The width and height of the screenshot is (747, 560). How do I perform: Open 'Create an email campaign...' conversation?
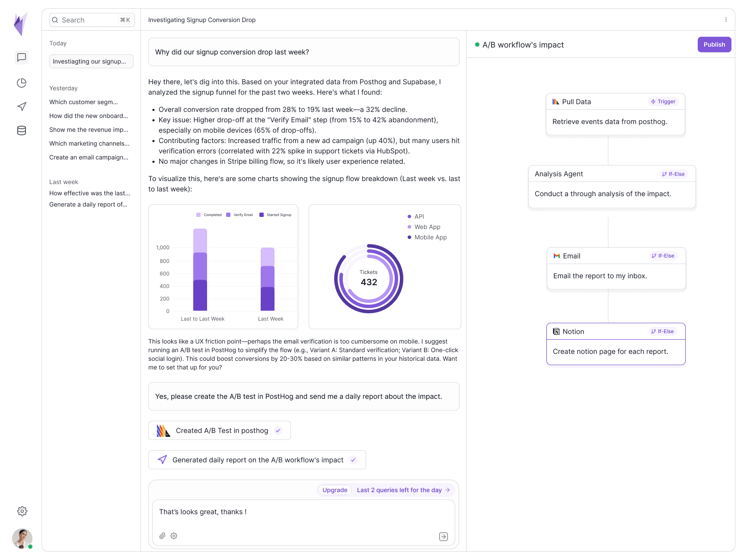click(89, 157)
